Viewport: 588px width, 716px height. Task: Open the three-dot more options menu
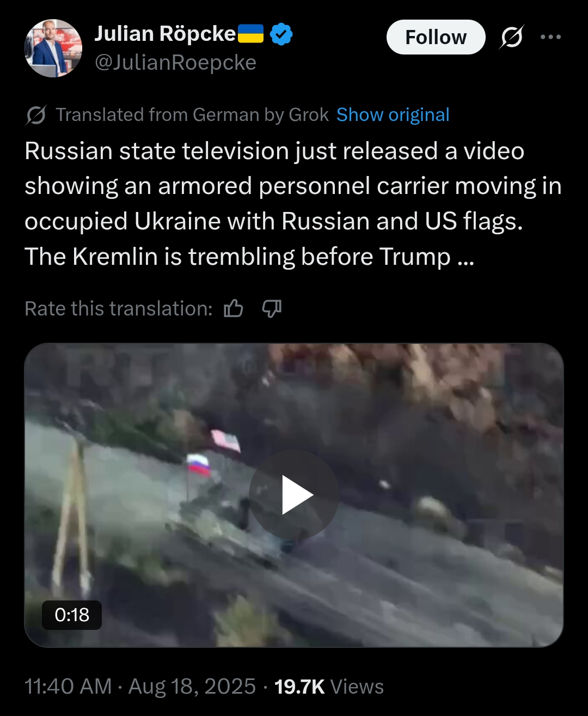click(550, 37)
